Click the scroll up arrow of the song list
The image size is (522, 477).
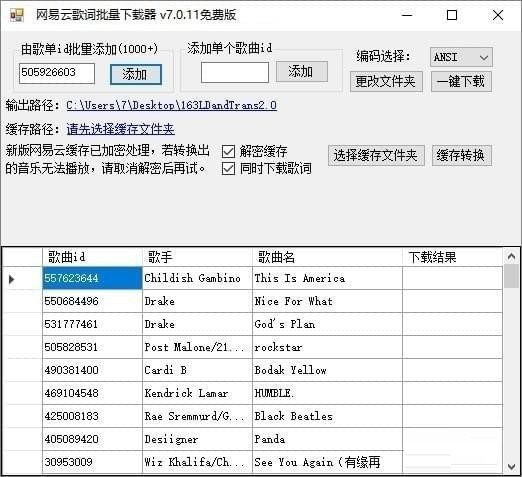(x=511, y=256)
